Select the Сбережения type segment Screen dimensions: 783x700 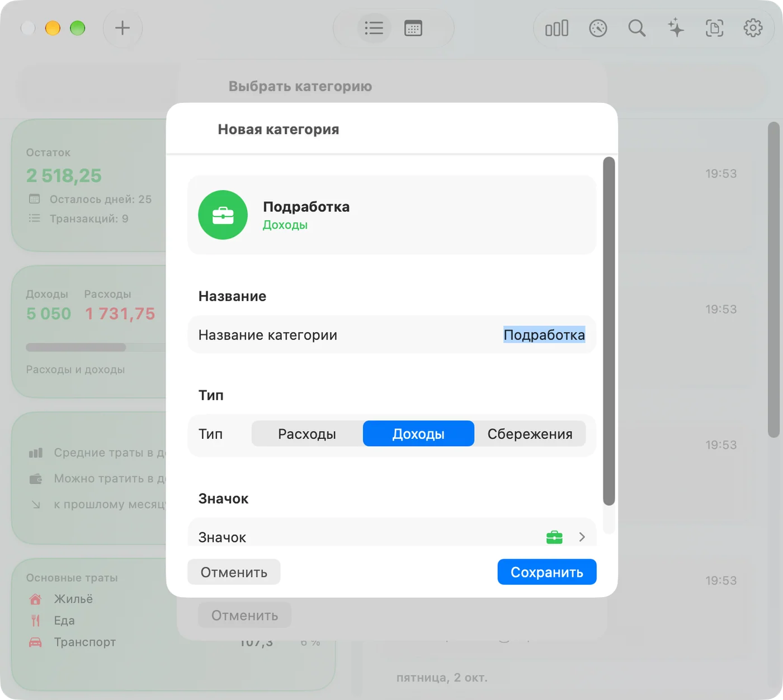(x=530, y=434)
